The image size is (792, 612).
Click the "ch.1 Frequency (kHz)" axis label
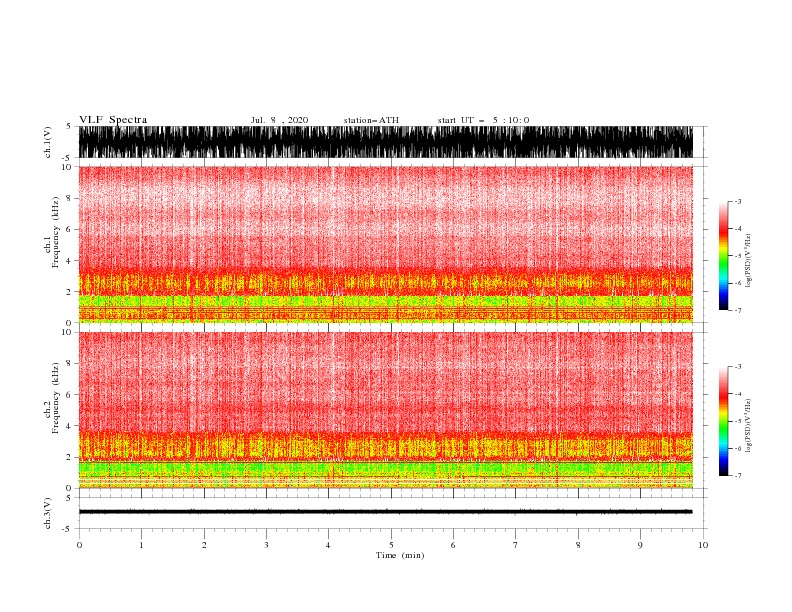(x=52, y=231)
